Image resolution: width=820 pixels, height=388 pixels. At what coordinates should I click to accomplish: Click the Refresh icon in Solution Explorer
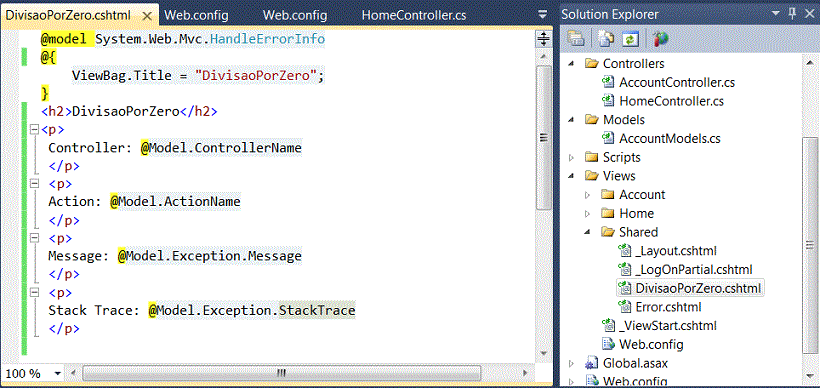tap(630, 39)
